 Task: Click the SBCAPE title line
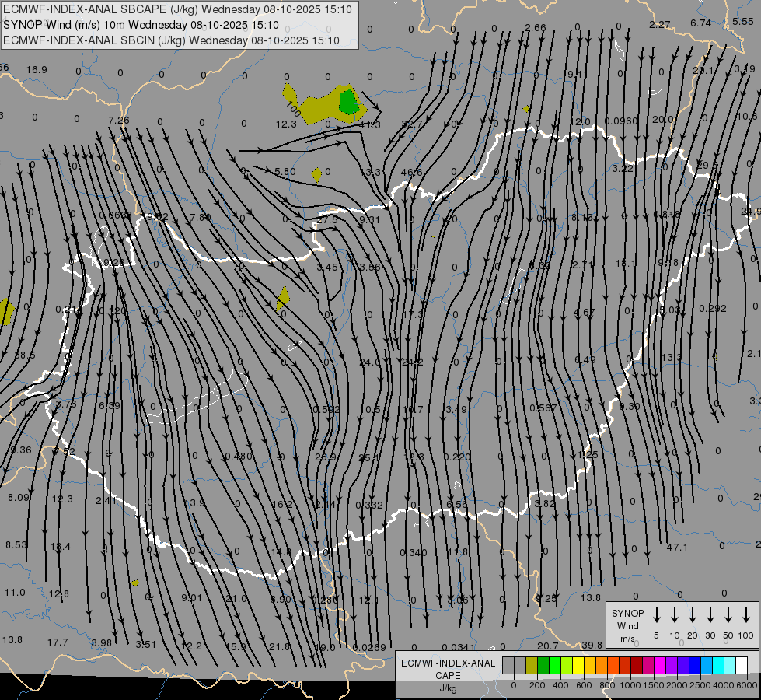176,9
